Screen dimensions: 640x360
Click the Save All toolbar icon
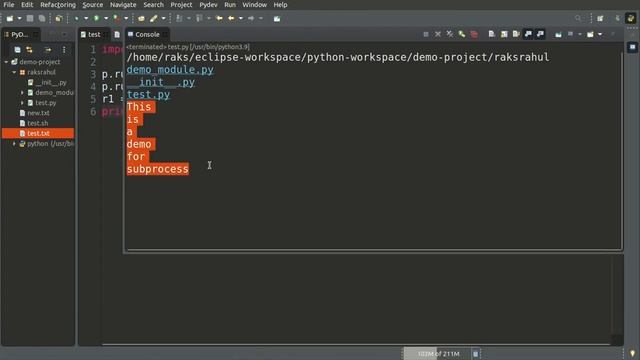[42, 18]
